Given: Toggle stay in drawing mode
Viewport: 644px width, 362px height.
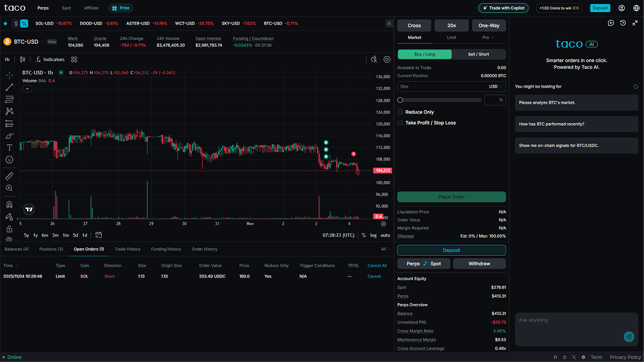Looking at the screenshot, I should coord(9,216).
